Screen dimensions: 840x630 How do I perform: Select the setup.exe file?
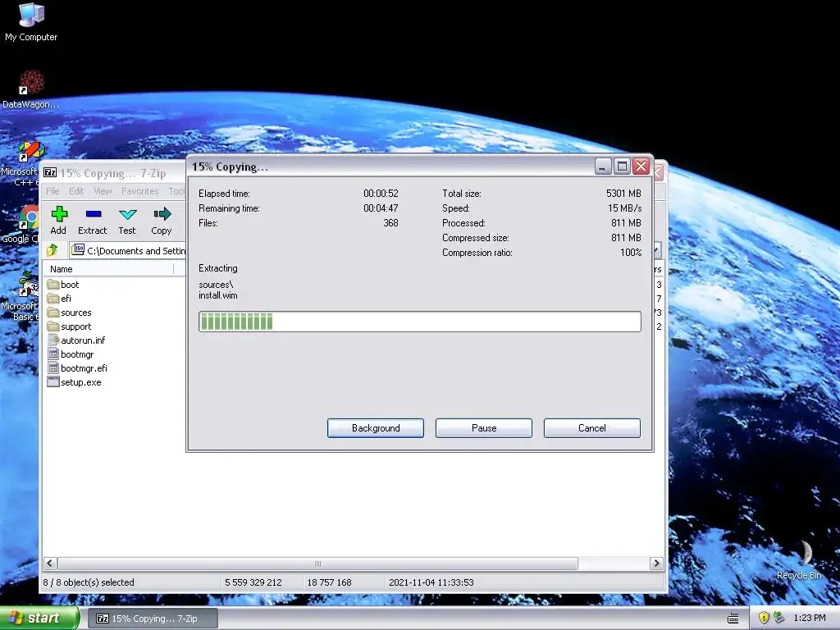coord(74,382)
